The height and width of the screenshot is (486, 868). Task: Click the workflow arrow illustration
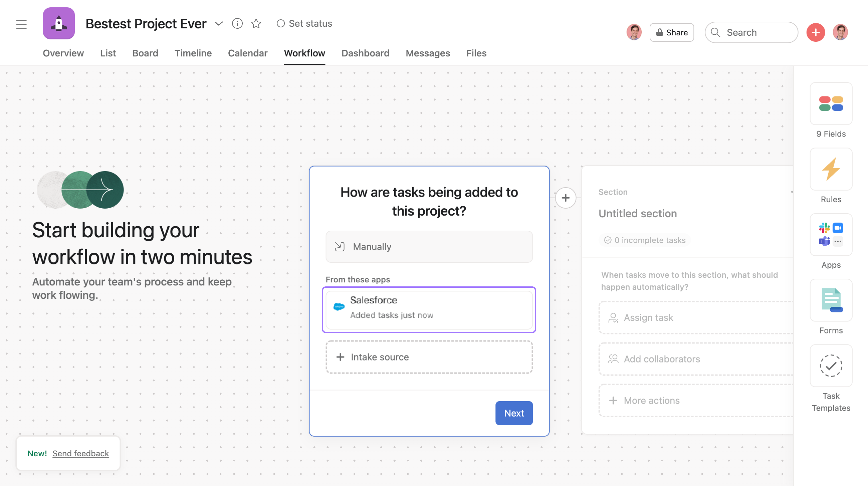[80, 190]
